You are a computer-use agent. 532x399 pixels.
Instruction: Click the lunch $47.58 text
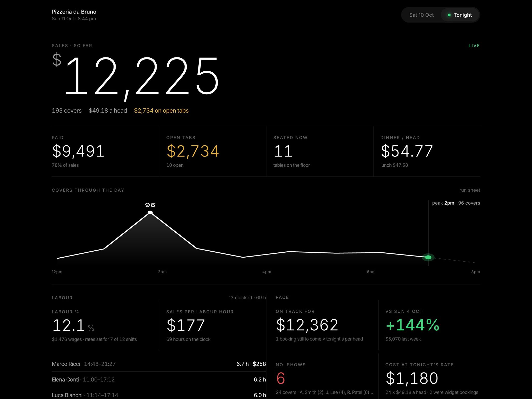pos(394,165)
